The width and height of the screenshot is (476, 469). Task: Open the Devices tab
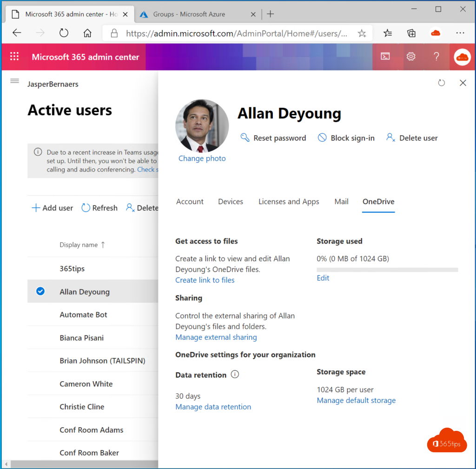pos(231,202)
